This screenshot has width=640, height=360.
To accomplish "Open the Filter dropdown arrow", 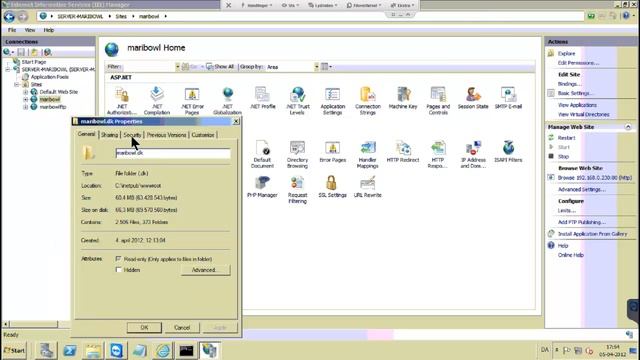I will pyautogui.click(x=178, y=67).
